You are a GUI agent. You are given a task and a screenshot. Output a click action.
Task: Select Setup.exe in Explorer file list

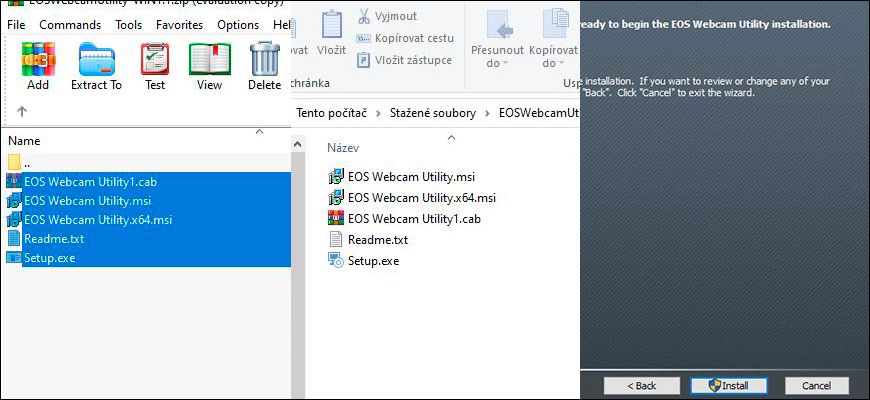[x=373, y=261]
